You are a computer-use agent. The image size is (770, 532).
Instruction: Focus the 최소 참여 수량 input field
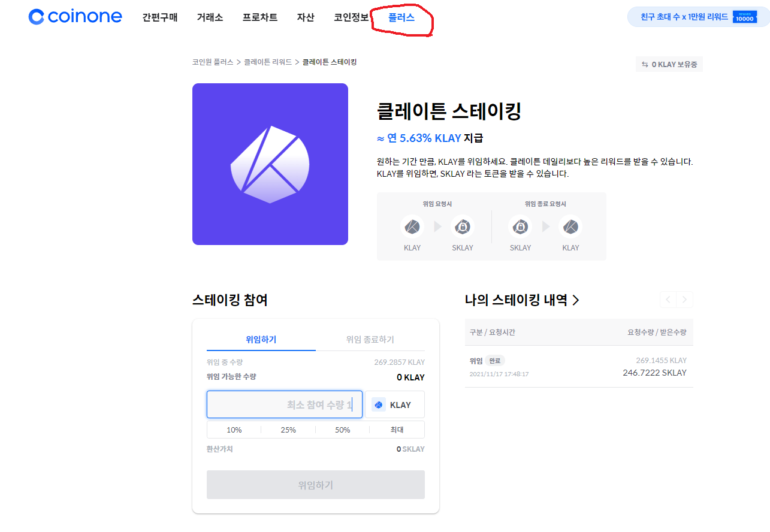pyautogui.click(x=285, y=404)
